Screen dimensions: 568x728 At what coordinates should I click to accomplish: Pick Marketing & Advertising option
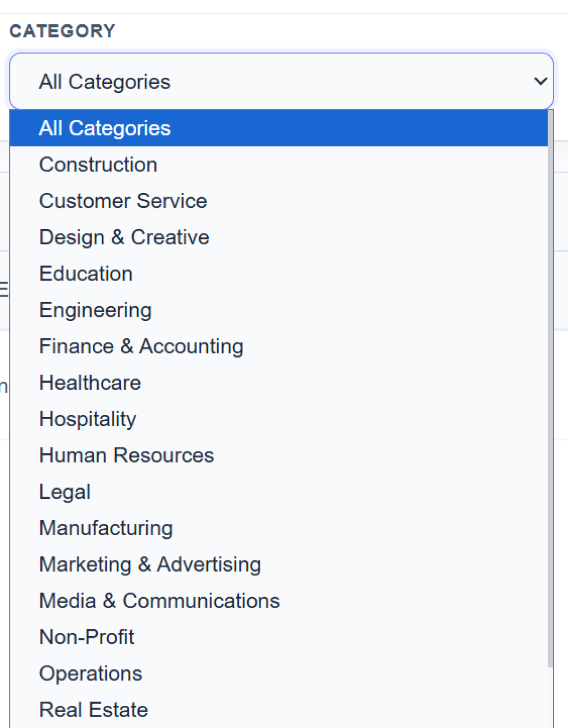278,565
